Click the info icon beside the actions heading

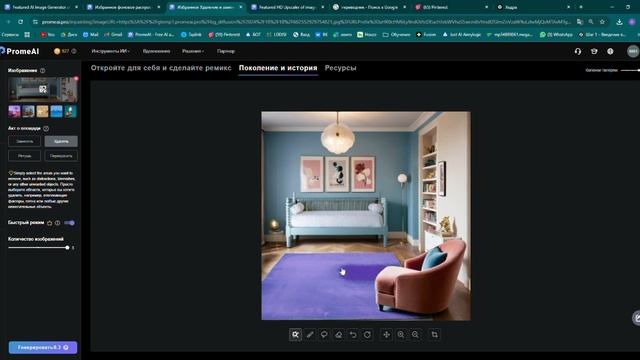tap(46, 128)
